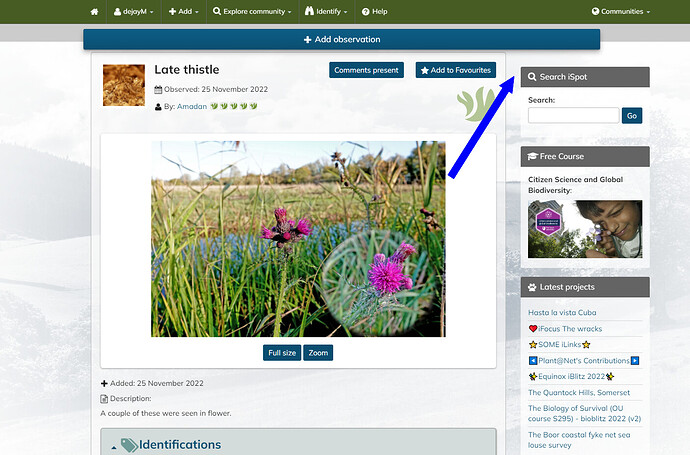Image resolution: width=690 pixels, height=455 pixels.
Task: Focus the Search iSpot text field
Action: [573, 116]
